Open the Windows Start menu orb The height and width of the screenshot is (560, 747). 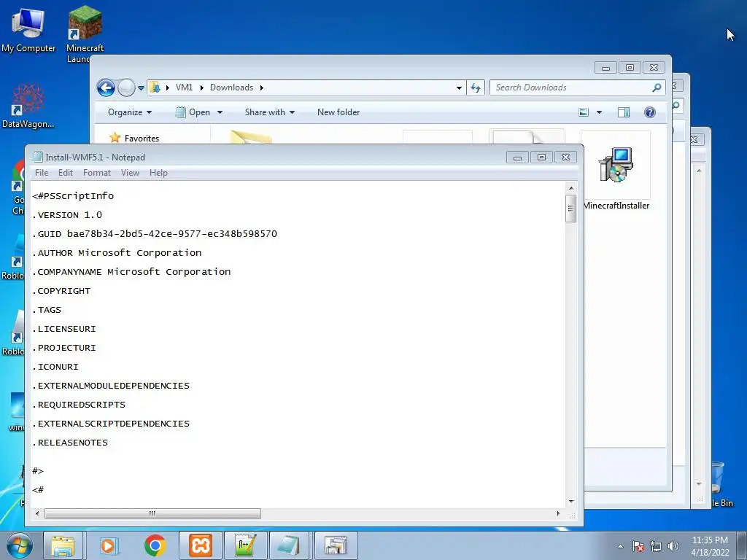point(20,545)
